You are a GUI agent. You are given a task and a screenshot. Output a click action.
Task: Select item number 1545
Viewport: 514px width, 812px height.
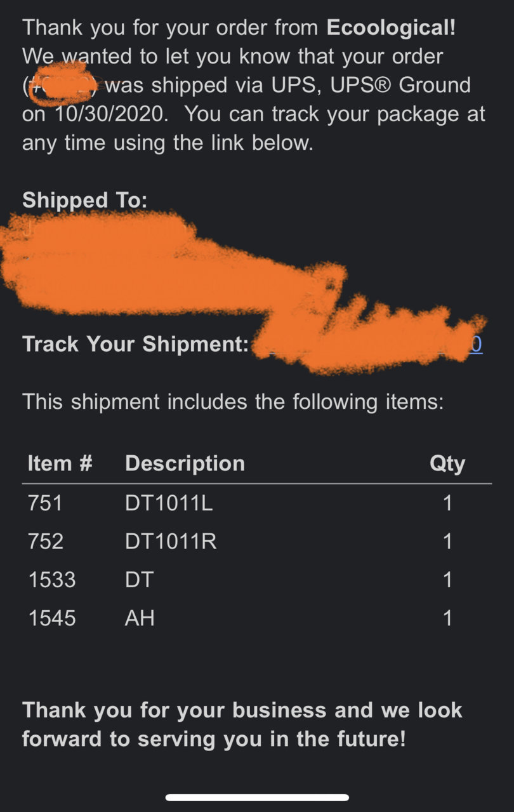point(52,618)
